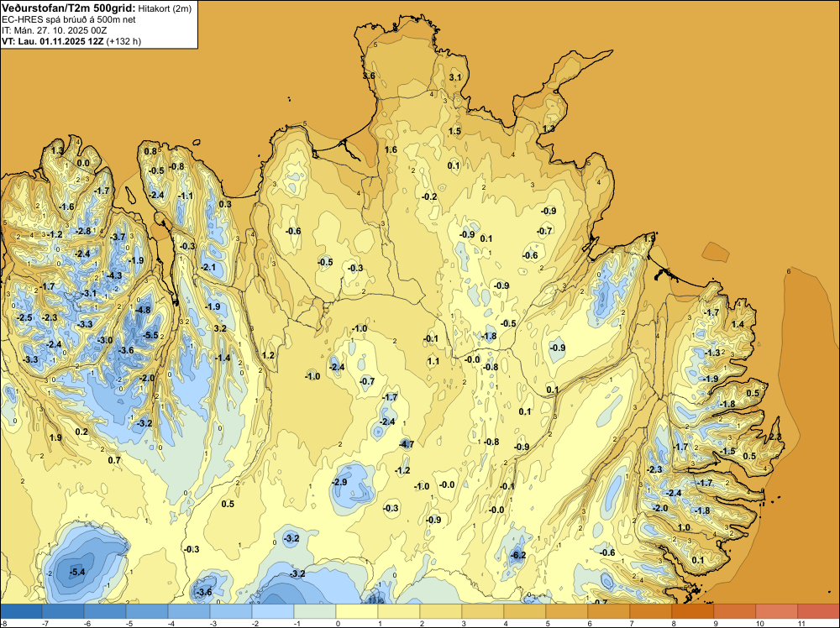
Task: Choose the legend swatch between 7 and 8
Action: [x=650, y=611]
